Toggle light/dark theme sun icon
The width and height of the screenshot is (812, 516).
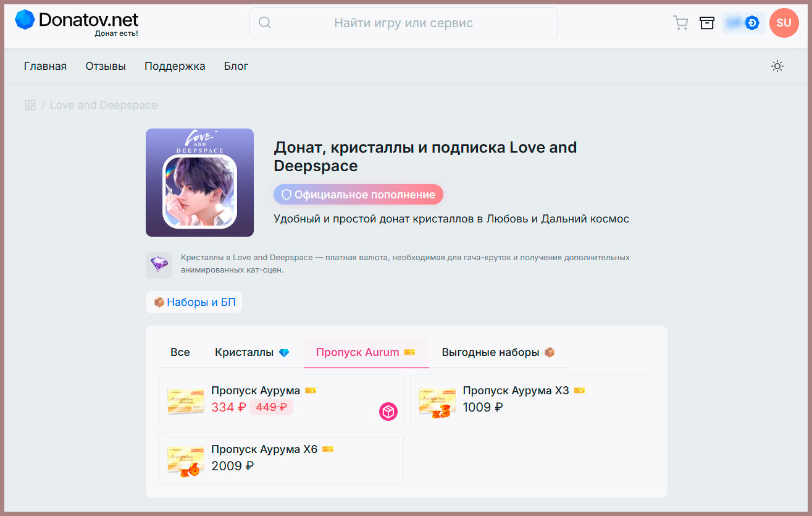pyautogui.click(x=777, y=66)
